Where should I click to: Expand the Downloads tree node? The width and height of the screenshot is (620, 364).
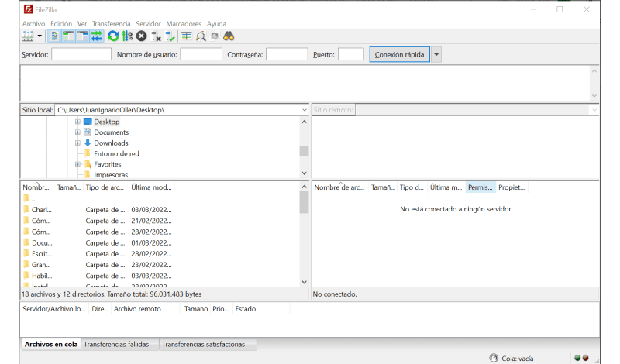pos(77,143)
